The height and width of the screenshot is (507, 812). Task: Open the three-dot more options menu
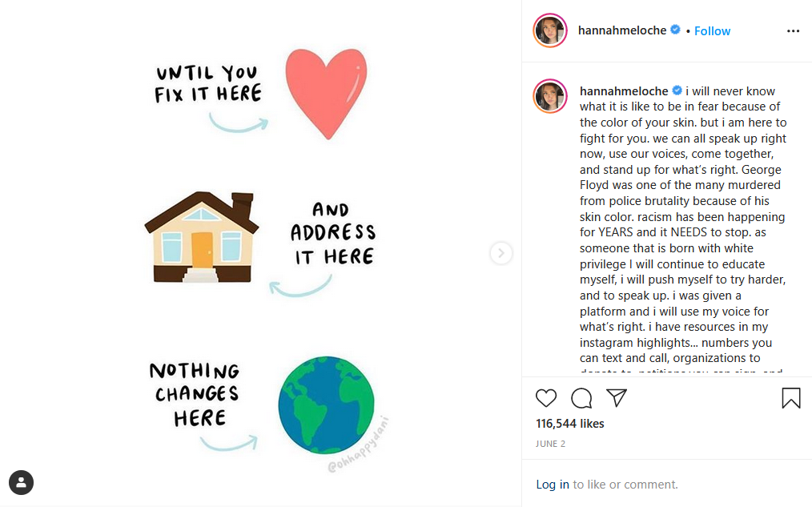(x=793, y=31)
